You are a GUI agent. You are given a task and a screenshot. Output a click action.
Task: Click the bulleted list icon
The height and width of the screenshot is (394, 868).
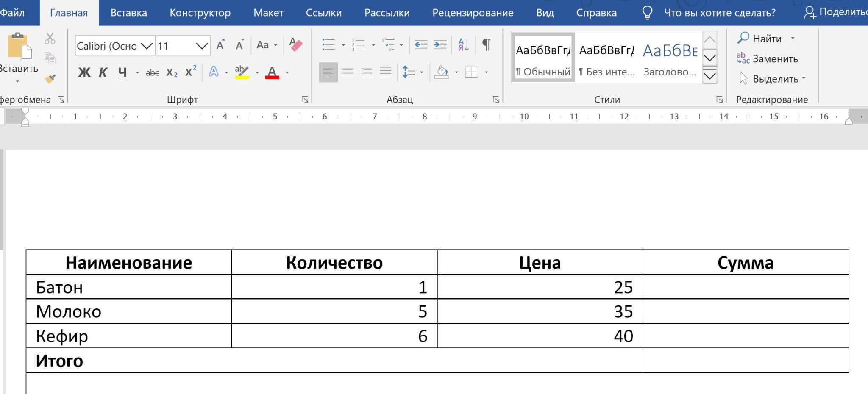click(x=328, y=44)
